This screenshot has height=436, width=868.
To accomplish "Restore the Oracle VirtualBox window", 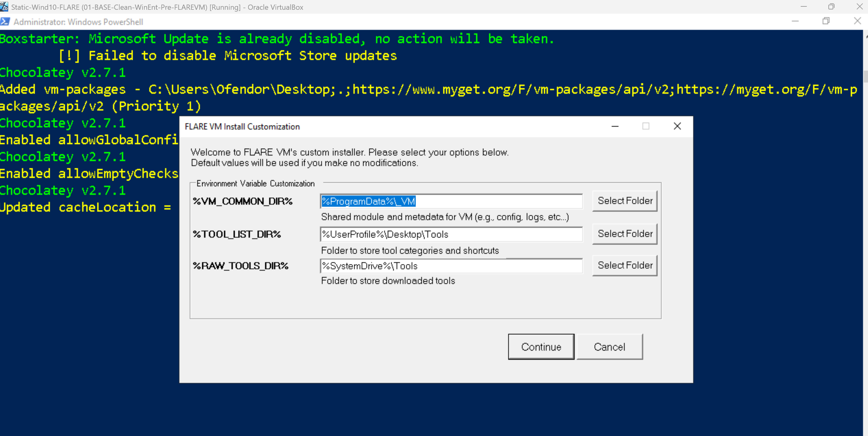I will click(x=831, y=7).
